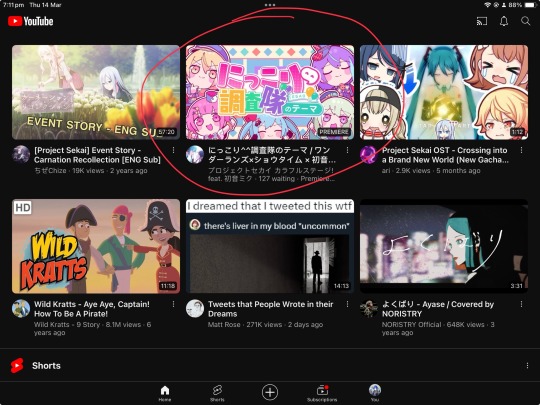Tap the Shorts section heading text
Screen dimensions: 540x405
click(46, 366)
